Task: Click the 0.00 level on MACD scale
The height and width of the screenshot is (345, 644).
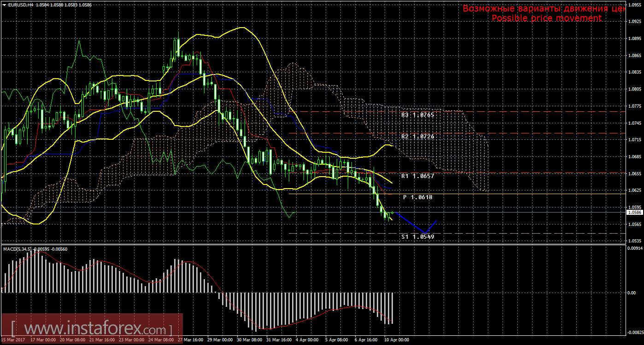Action: point(631,293)
